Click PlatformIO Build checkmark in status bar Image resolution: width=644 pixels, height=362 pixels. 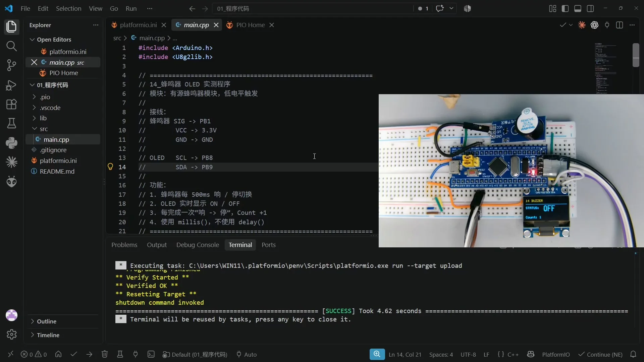74,354
